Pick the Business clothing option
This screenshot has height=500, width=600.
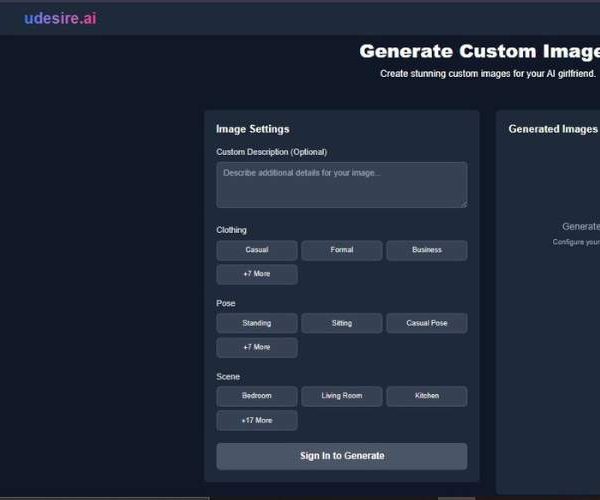(426, 250)
